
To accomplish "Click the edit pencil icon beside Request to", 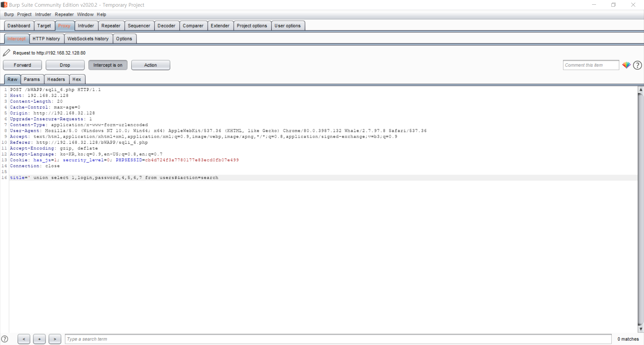I will (x=6, y=53).
